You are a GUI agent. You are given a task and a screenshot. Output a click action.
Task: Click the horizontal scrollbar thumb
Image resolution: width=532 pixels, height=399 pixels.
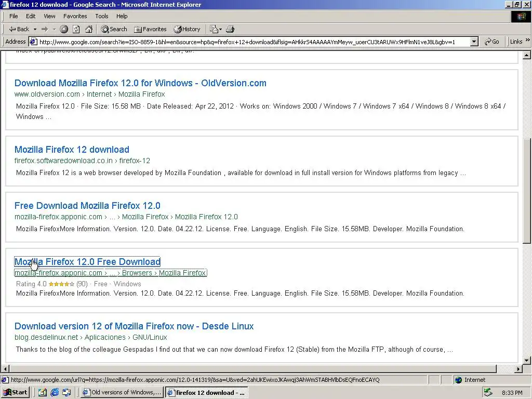point(253,368)
